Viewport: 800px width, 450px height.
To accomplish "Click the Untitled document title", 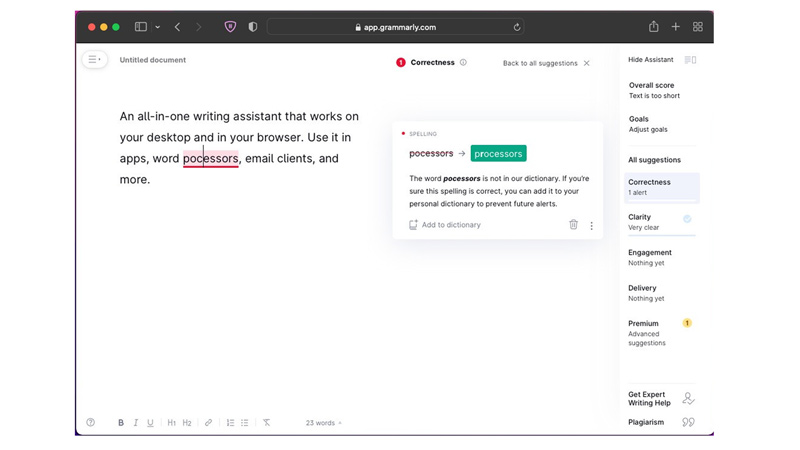I will pos(153,60).
